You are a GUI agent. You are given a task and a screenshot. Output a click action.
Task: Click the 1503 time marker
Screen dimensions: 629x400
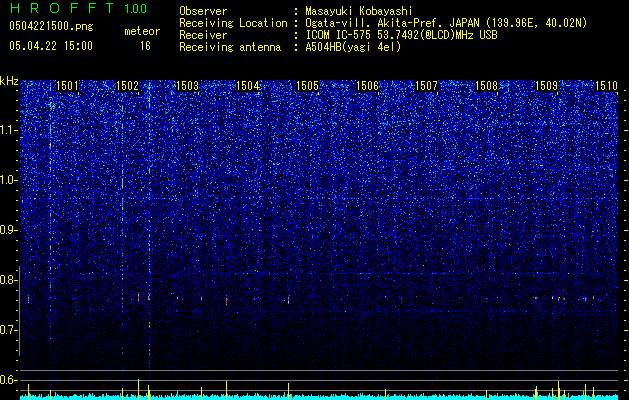coord(187,86)
